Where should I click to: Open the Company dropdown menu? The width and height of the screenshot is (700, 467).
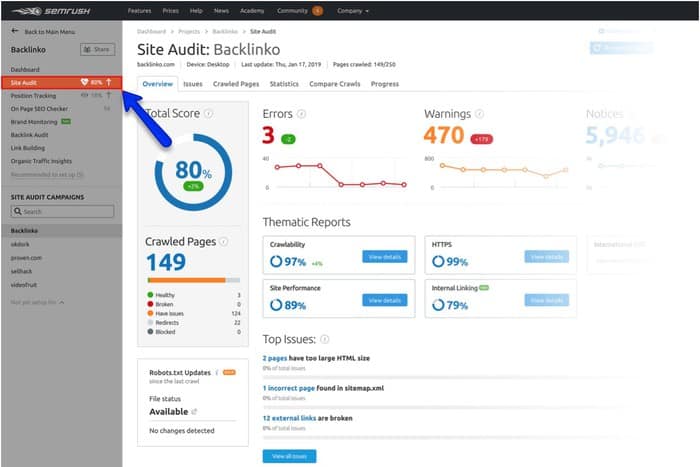pyautogui.click(x=353, y=11)
